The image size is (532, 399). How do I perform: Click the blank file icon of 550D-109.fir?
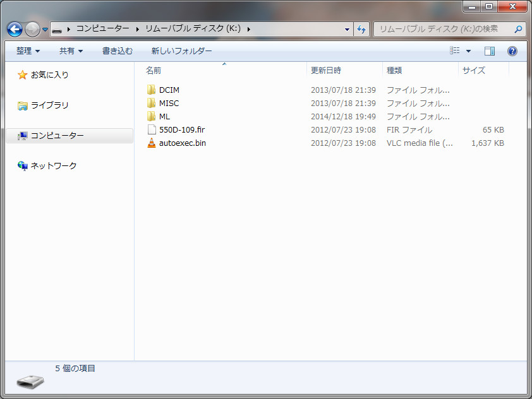click(x=152, y=129)
